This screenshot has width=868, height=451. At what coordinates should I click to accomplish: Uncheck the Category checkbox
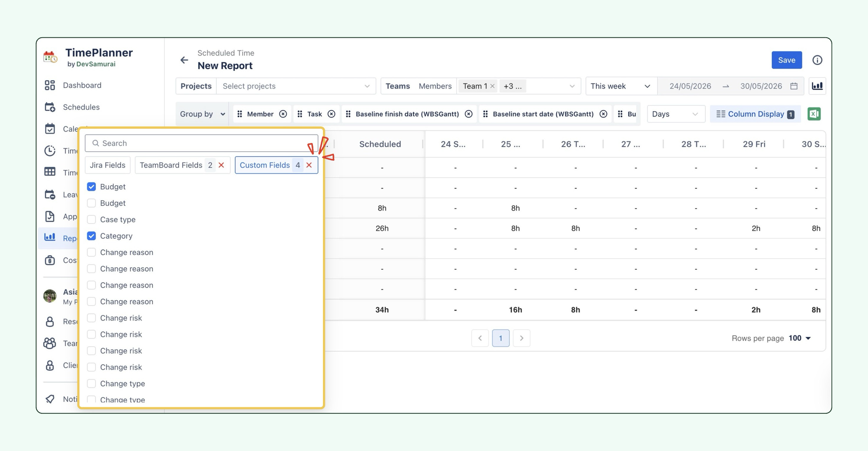[x=91, y=236]
